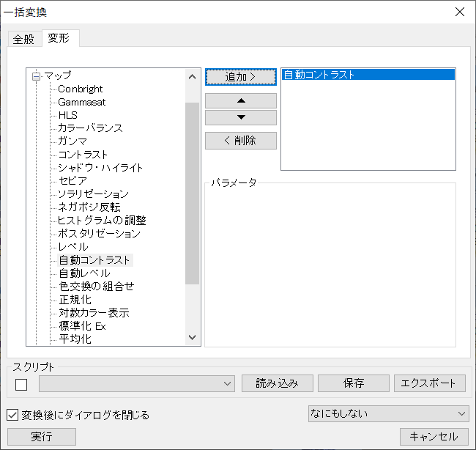Screen dimensions: 476x450
Task: Click the move down arrow button
Action: click(x=241, y=118)
